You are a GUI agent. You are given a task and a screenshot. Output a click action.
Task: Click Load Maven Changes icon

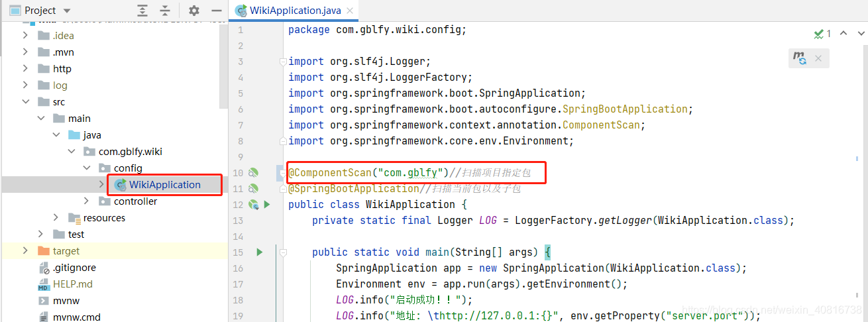[800, 58]
